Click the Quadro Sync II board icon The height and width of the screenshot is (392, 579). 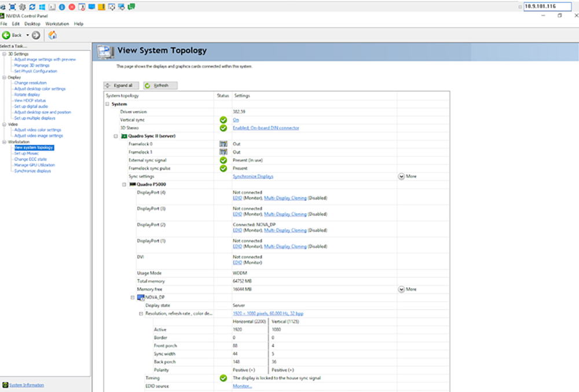[124, 136]
